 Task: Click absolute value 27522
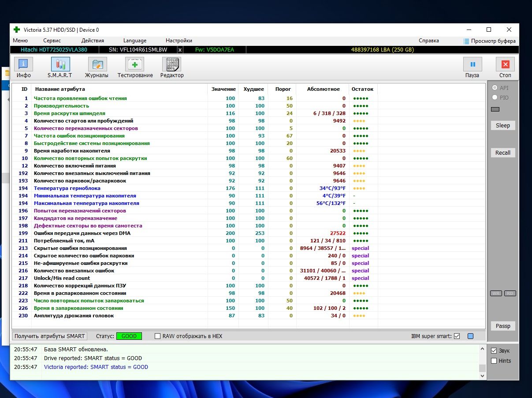click(x=338, y=233)
